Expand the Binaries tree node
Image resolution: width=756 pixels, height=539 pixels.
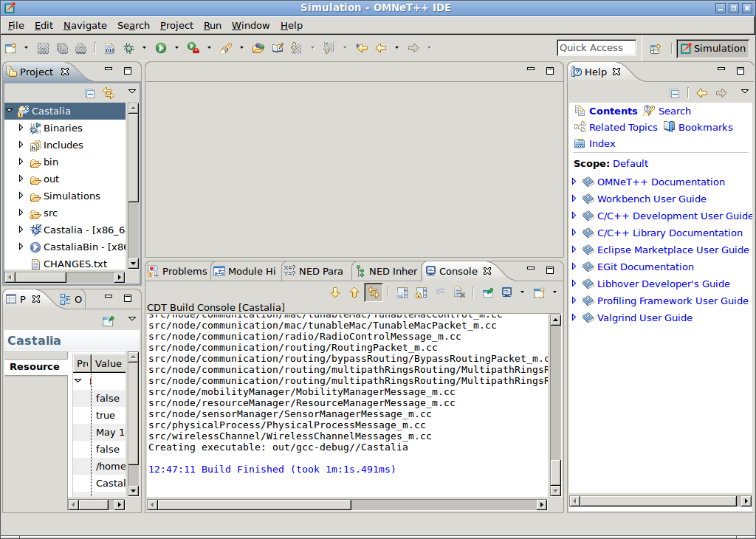pos(21,127)
